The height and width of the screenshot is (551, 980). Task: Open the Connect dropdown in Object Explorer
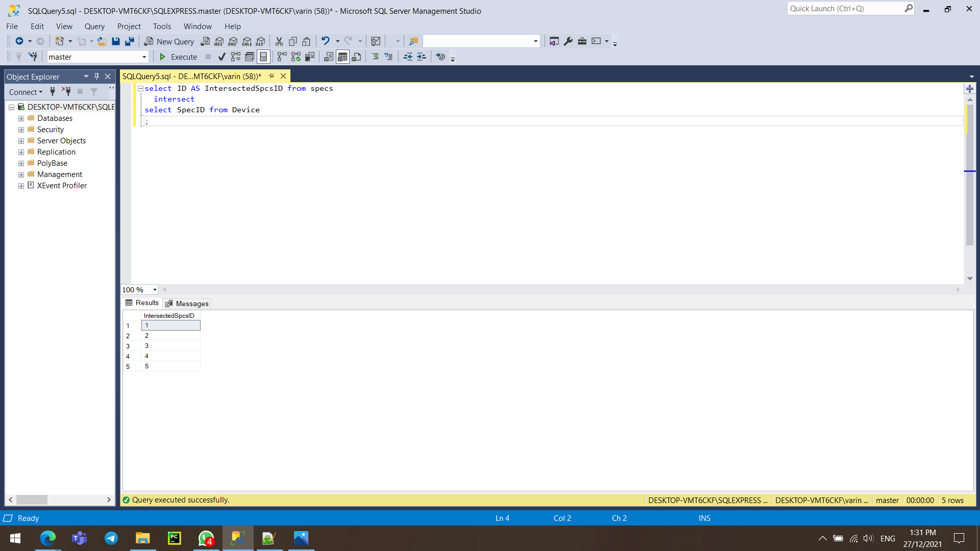(x=26, y=92)
